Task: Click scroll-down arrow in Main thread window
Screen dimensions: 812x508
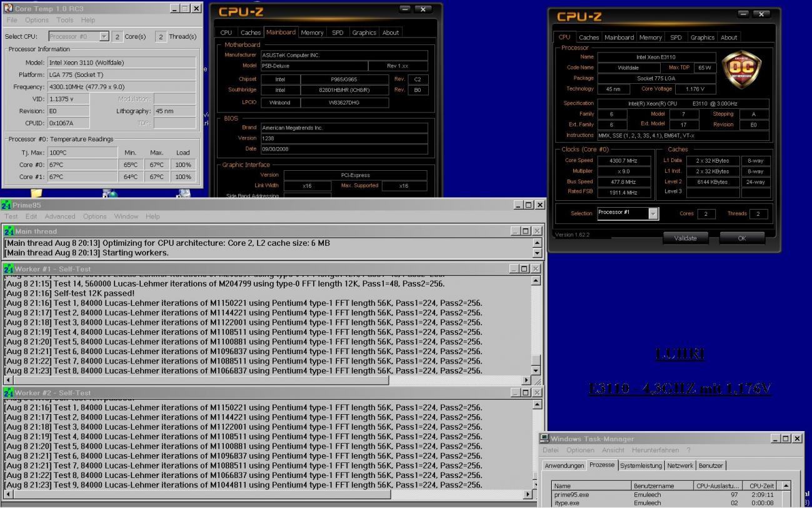Action: click(x=536, y=253)
